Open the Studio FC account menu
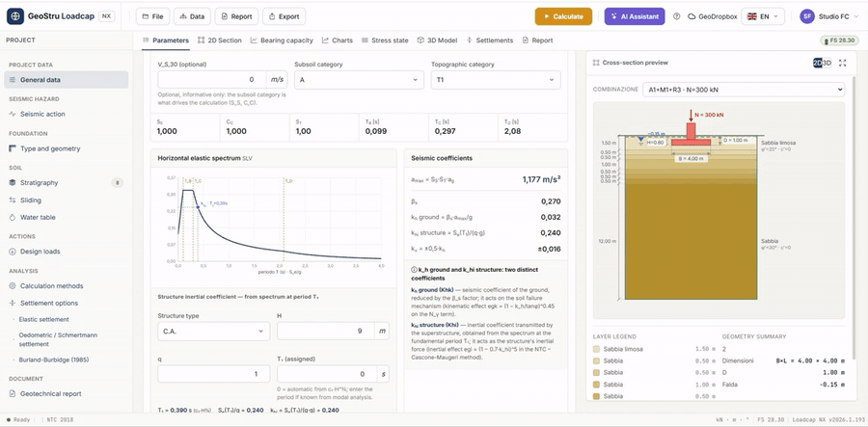The image size is (868, 427). click(x=830, y=16)
